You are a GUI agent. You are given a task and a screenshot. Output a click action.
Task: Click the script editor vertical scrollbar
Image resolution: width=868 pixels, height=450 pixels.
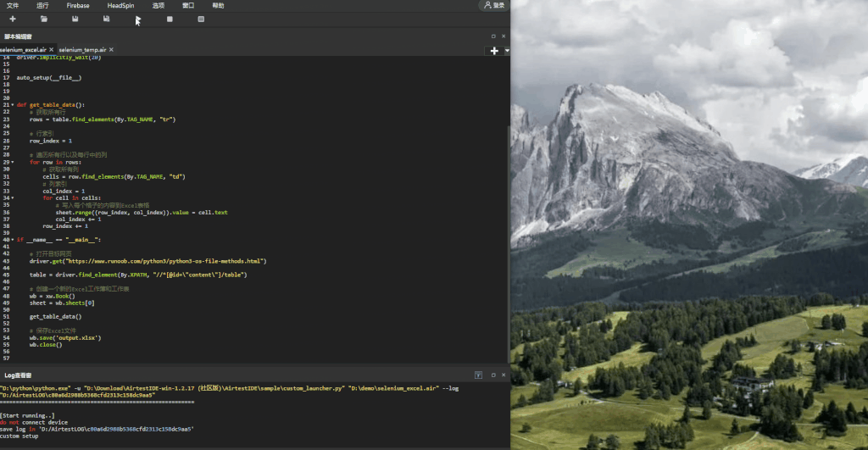coord(509,242)
